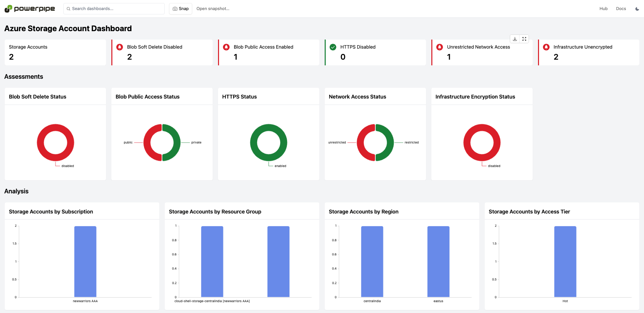Click the Infrastructure Encryption Status panel title

(475, 97)
